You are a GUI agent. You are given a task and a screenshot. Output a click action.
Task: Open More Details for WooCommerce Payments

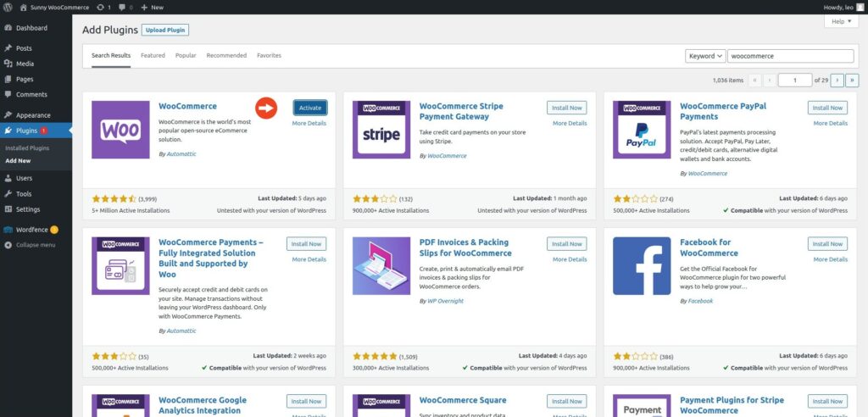pyautogui.click(x=309, y=259)
